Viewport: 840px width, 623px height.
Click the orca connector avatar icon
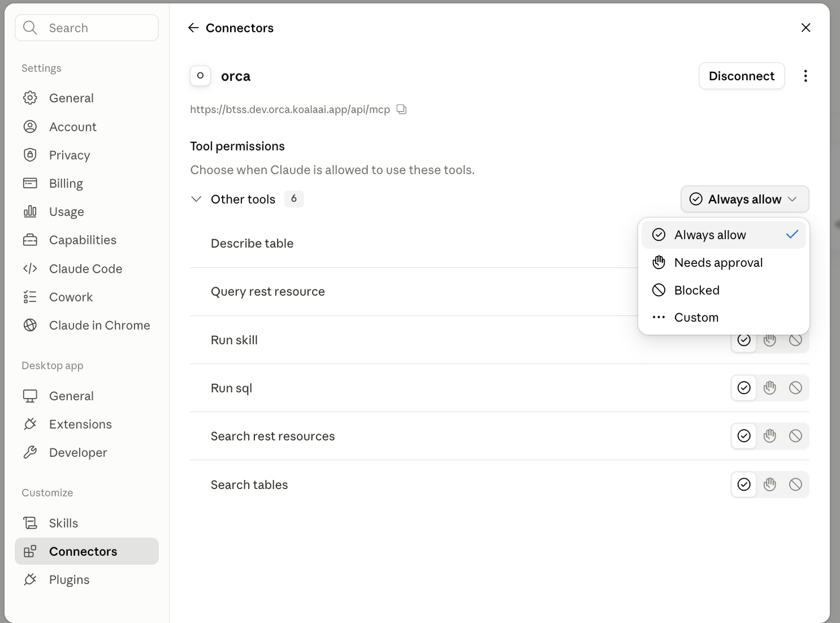pyautogui.click(x=200, y=76)
